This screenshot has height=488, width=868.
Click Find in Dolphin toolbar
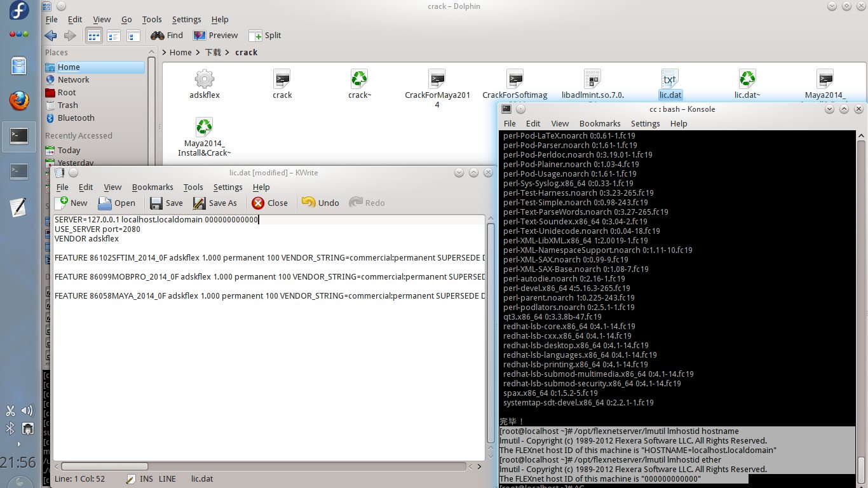pos(166,36)
